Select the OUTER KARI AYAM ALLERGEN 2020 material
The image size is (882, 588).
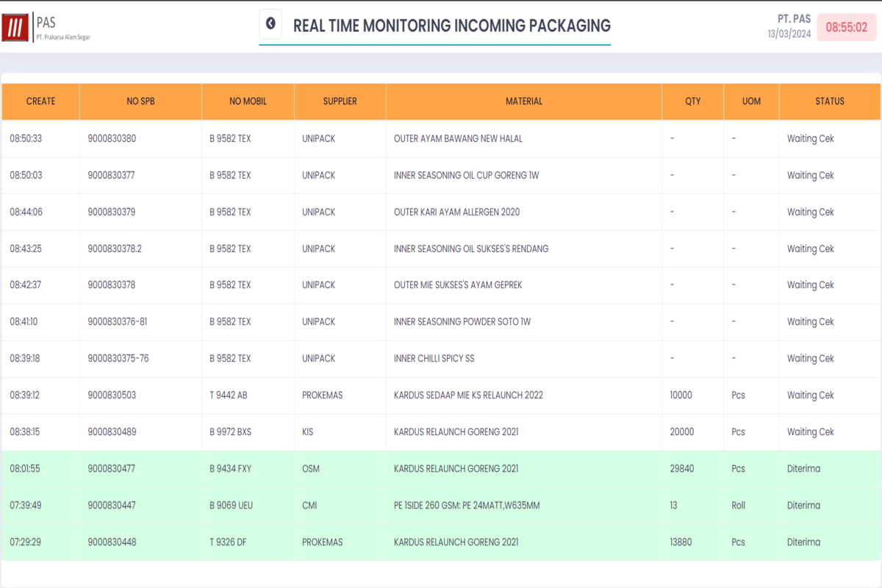pyautogui.click(x=456, y=212)
